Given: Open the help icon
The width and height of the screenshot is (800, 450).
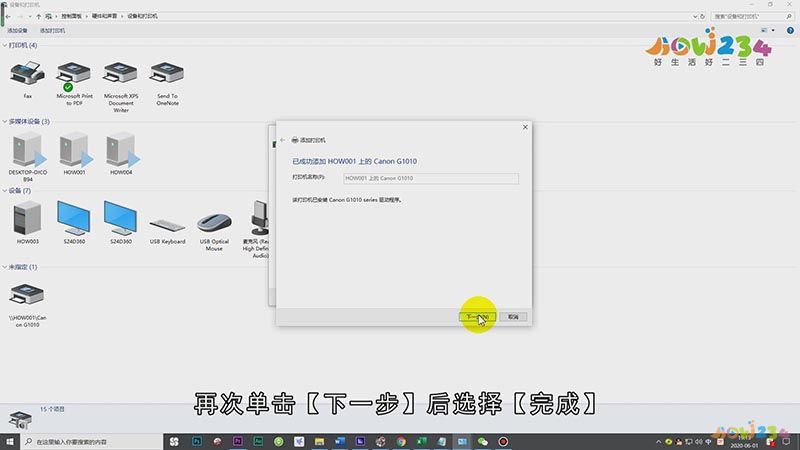Looking at the screenshot, I should click(790, 31).
